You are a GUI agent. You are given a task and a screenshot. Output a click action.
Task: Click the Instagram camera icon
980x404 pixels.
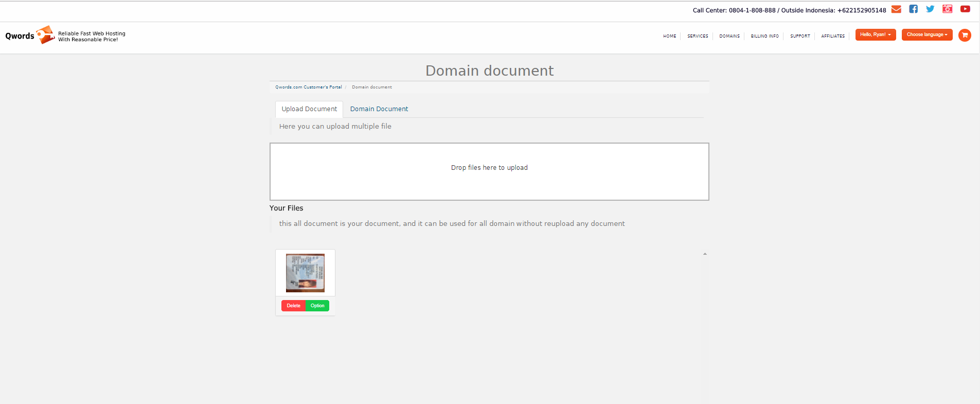coord(947,9)
